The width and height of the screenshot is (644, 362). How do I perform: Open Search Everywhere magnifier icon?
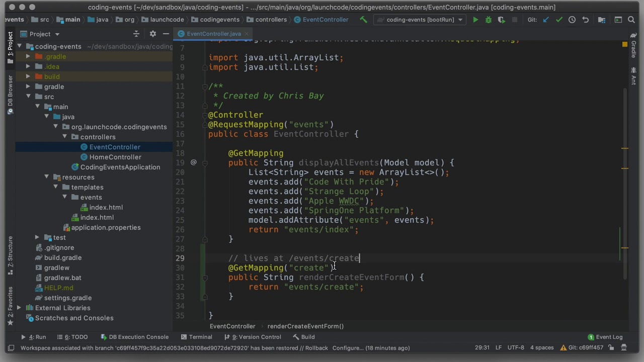632,20
